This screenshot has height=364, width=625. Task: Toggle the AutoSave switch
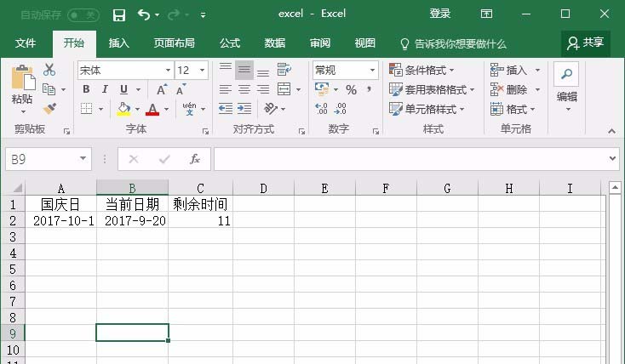coord(83,14)
